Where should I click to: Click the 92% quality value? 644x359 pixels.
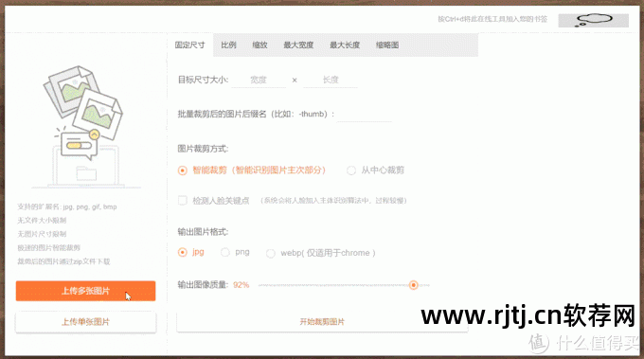[241, 285]
